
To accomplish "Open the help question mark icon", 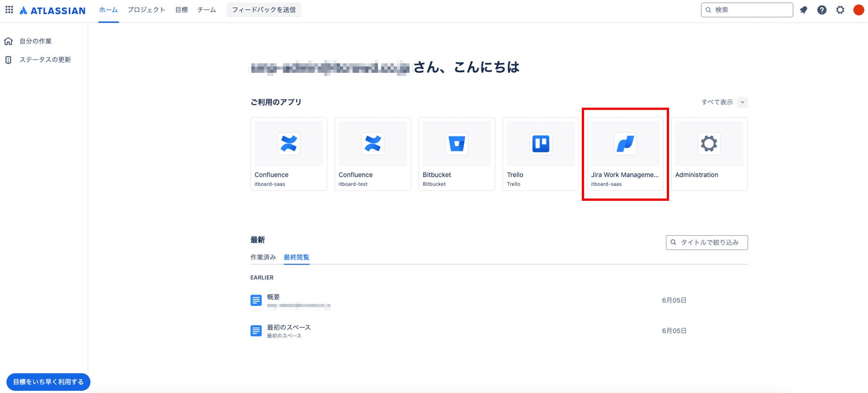I will click(x=822, y=10).
